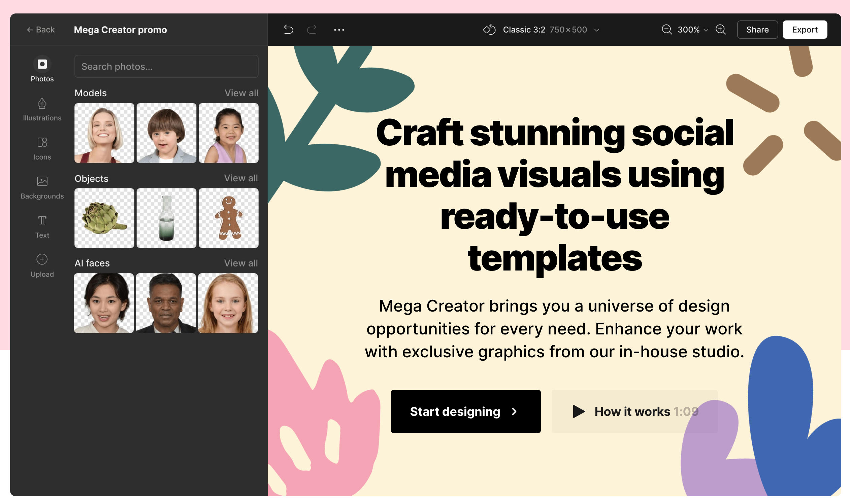Image resolution: width=850 pixels, height=504 pixels.
Task: View all Objects photos
Action: pos(241,178)
